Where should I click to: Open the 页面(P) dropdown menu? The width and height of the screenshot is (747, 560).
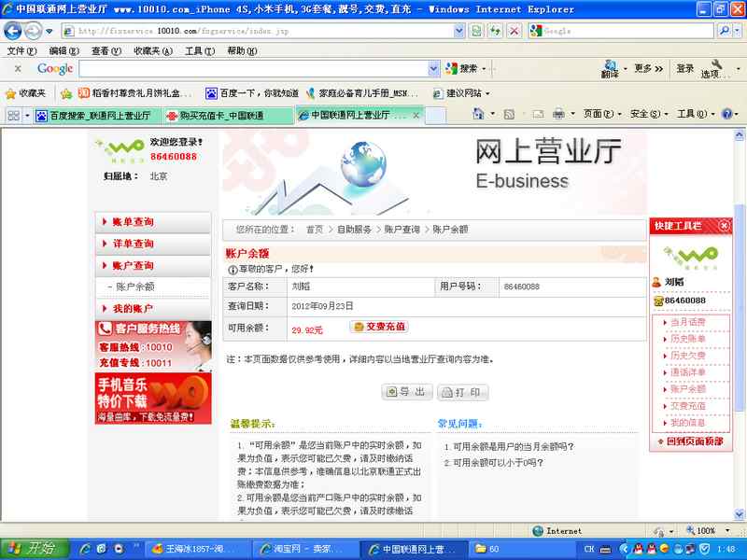coord(602,114)
